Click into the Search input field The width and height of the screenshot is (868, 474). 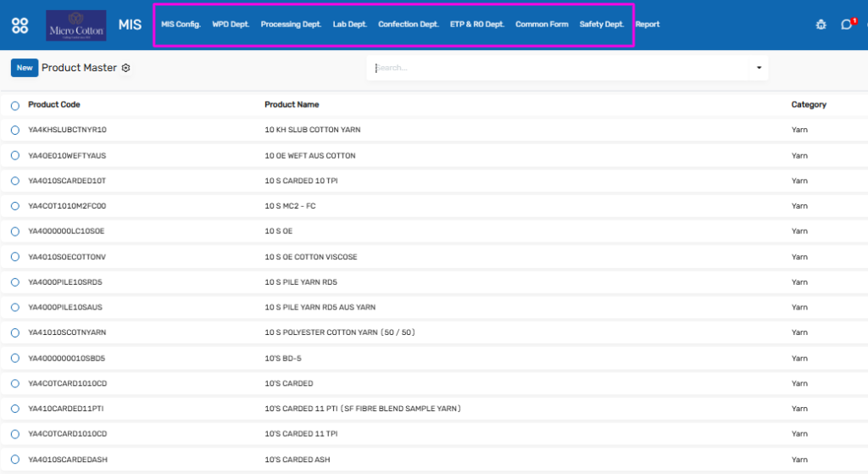pyautogui.click(x=559, y=68)
